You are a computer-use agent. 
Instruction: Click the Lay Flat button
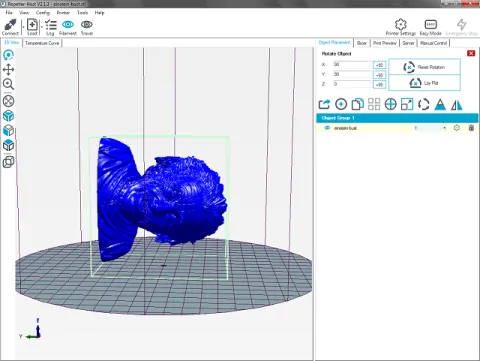424,83
